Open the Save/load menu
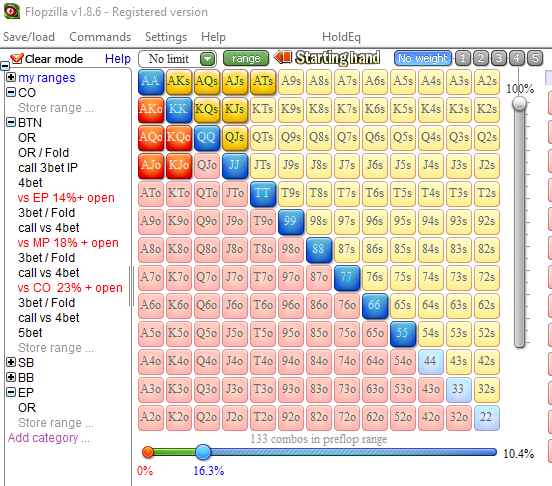The height and width of the screenshot is (486, 552). pos(29,37)
